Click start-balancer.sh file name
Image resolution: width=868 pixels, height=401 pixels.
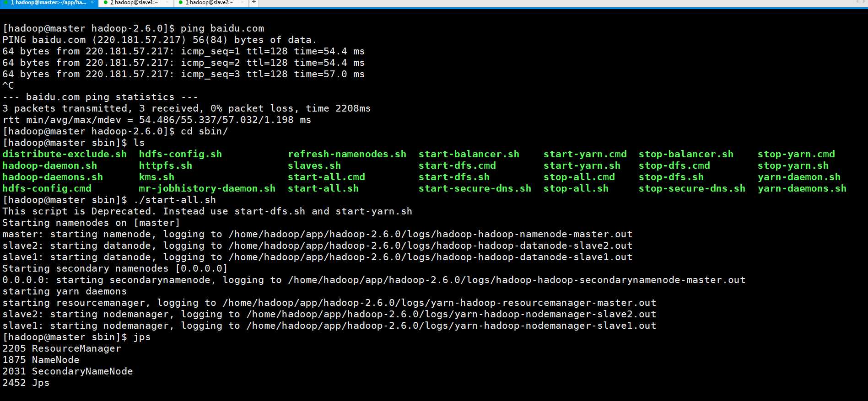click(469, 154)
